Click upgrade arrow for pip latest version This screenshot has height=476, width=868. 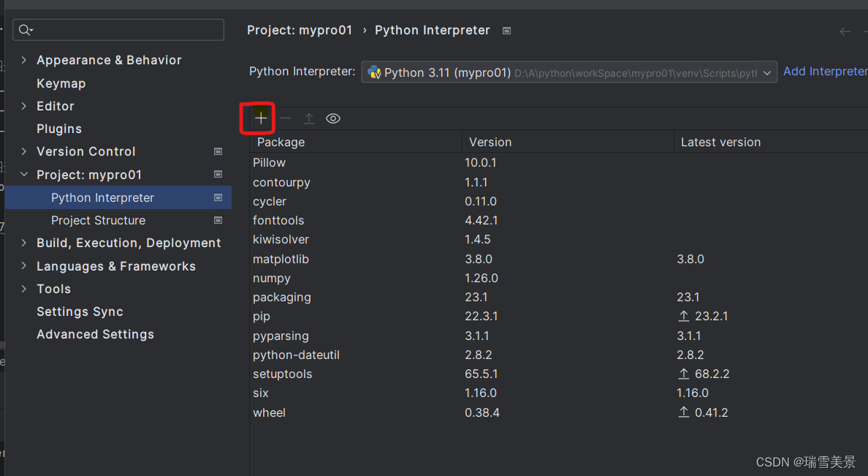point(684,316)
